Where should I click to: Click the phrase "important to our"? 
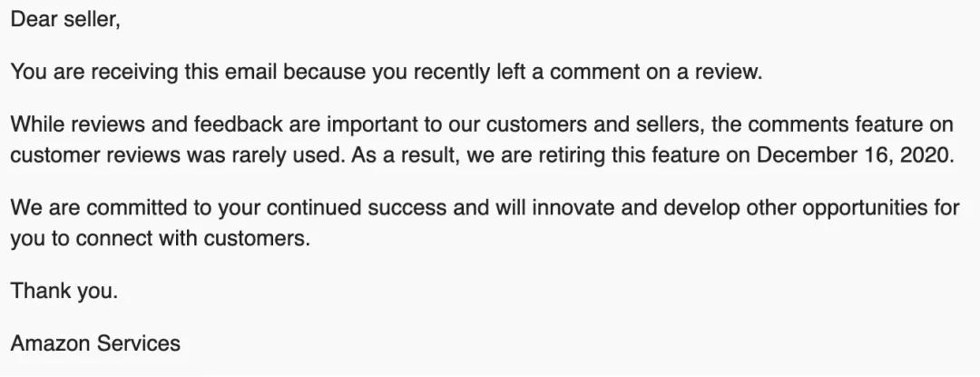(404, 124)
